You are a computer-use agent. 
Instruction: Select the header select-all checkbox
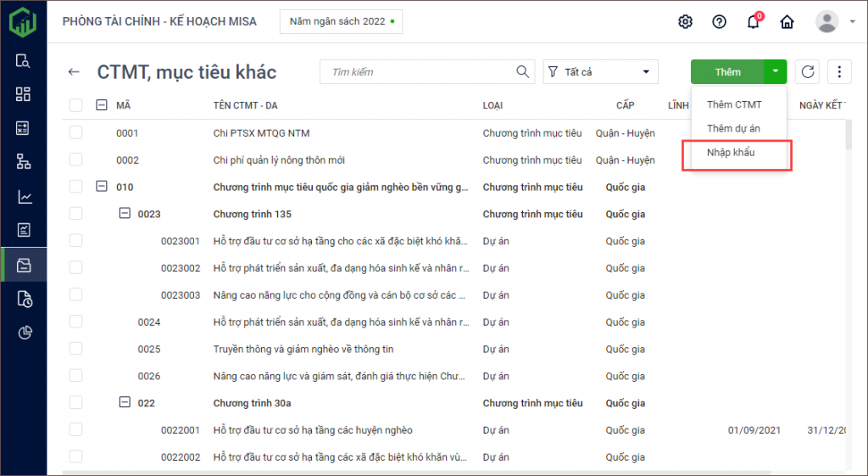click(x=76, y=105)
